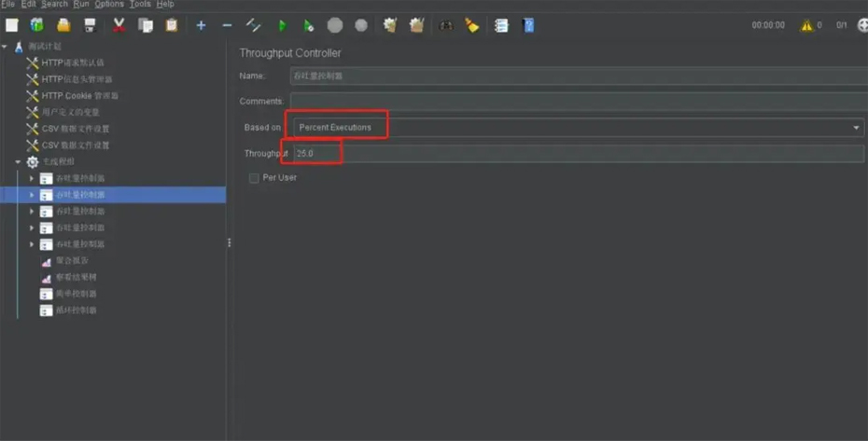
Task: Open a test plan with the folder icon
Action: tap(63, 25)
